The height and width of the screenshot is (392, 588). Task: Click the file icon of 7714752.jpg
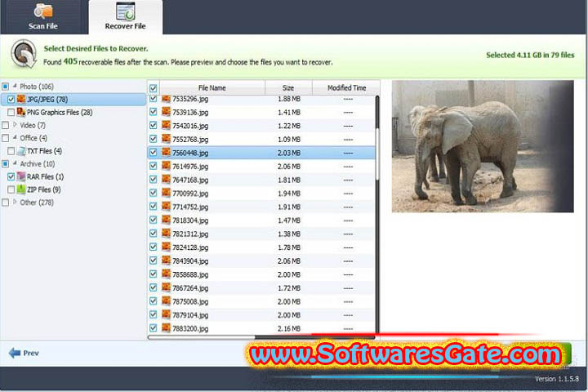(x=166, y=207)
